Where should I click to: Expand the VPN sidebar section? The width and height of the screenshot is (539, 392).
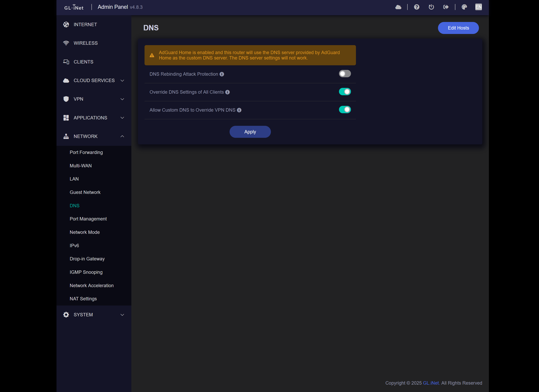coord(94,99)
